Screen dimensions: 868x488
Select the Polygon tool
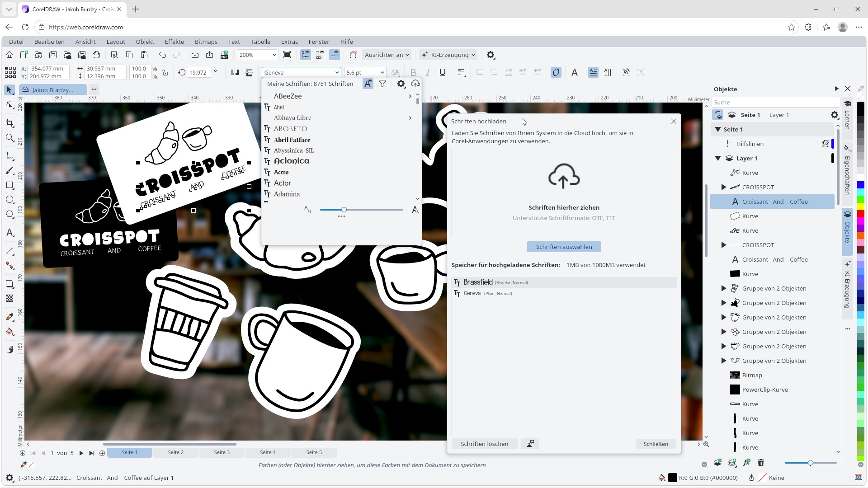click(9, 214)
